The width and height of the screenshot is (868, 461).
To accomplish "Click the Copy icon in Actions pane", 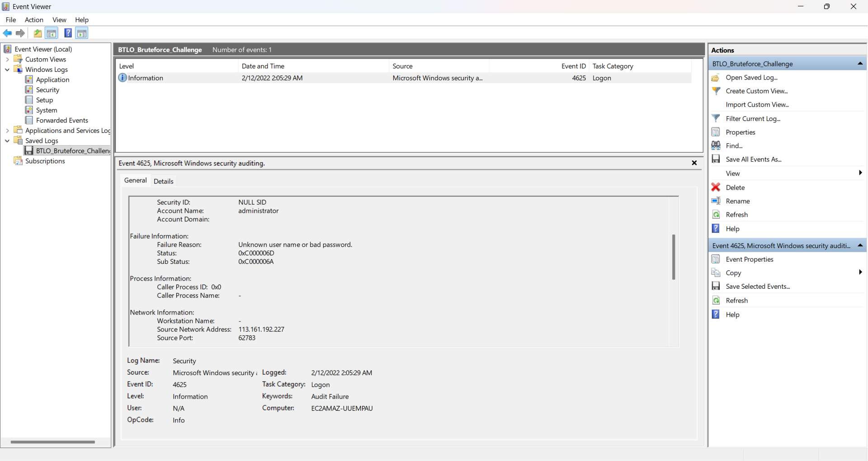I will (x=716, y=273).
